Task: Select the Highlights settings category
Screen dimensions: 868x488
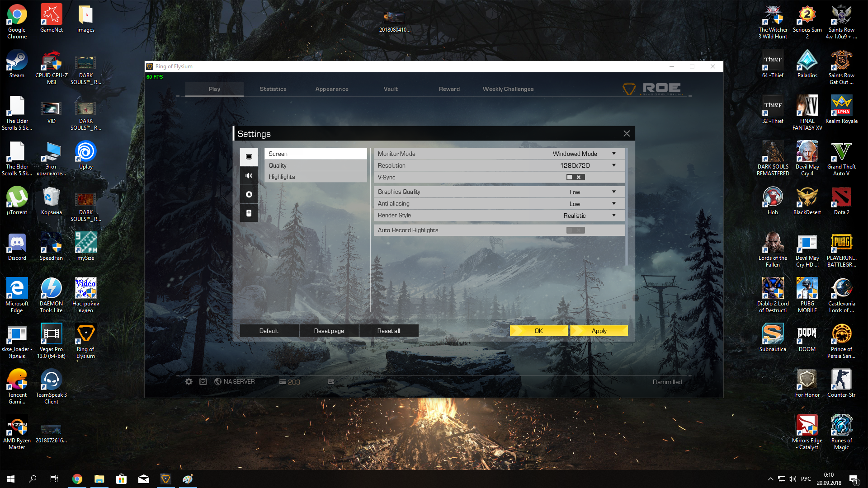Action: point(315,177)
